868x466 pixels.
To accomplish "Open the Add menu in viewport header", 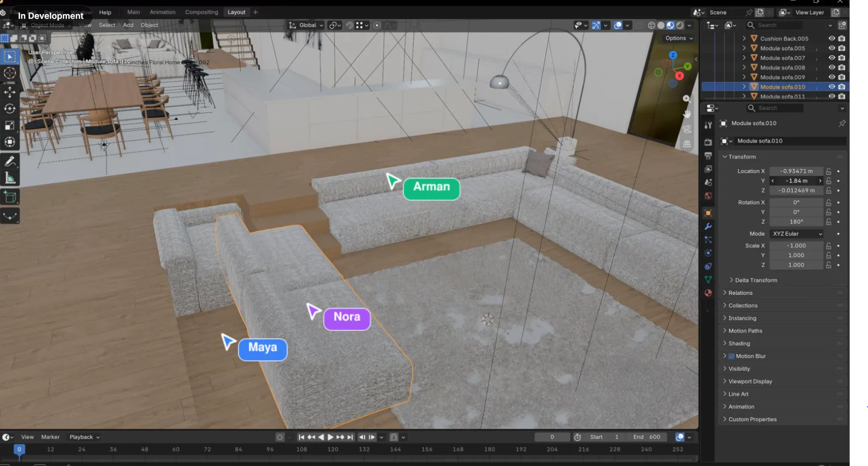I will pyautogui.click(x=128, y=25).
